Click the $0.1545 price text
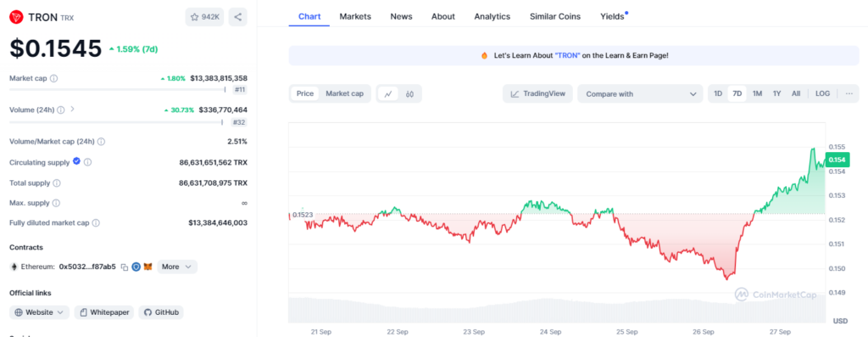868x337 pixels. click(x=55, y=48)
